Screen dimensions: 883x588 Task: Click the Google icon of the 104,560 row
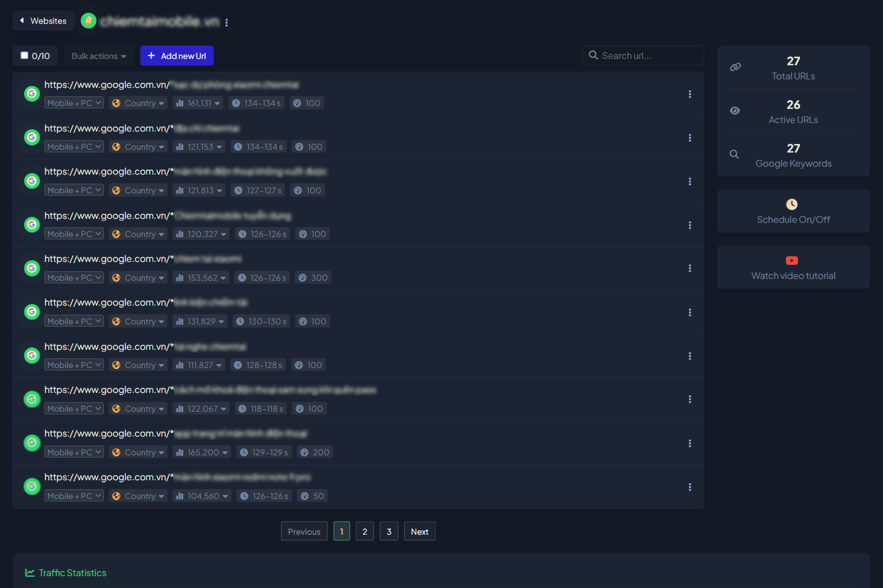point(32,487)
